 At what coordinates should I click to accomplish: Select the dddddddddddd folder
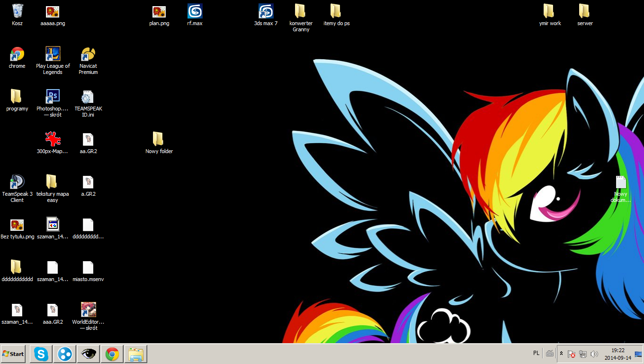17,271
